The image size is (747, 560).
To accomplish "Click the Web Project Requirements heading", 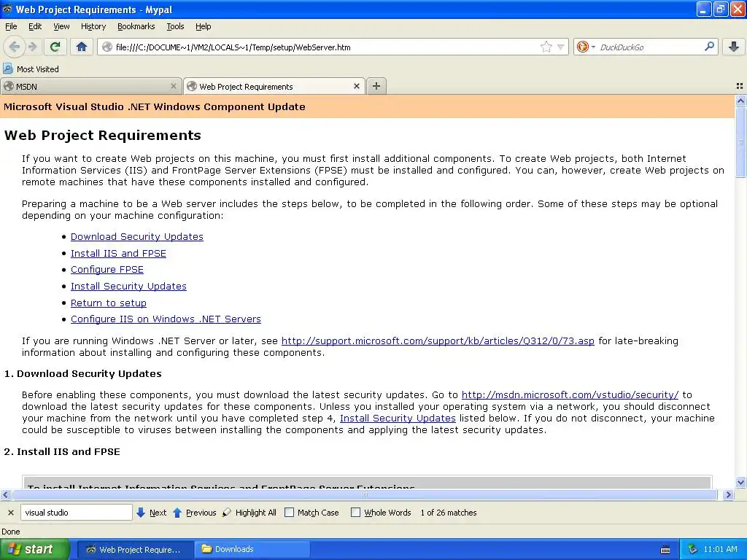I will pos(102,135).
